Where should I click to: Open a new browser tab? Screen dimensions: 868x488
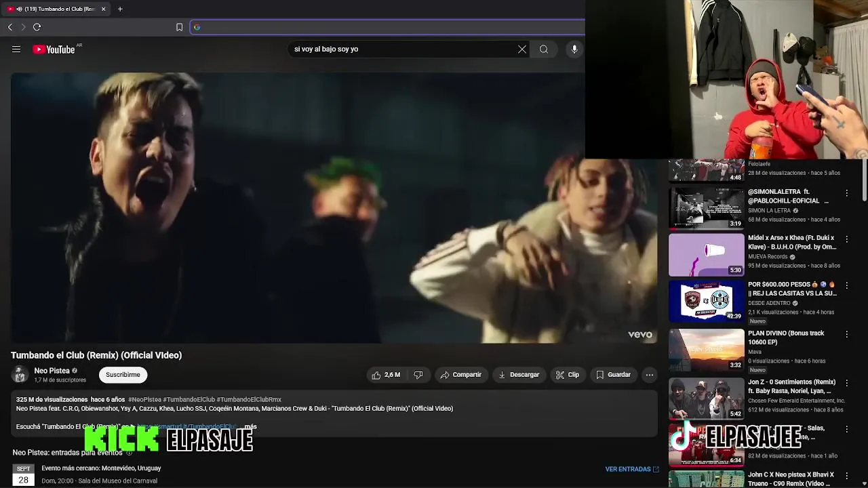click(x=120, y=9)
